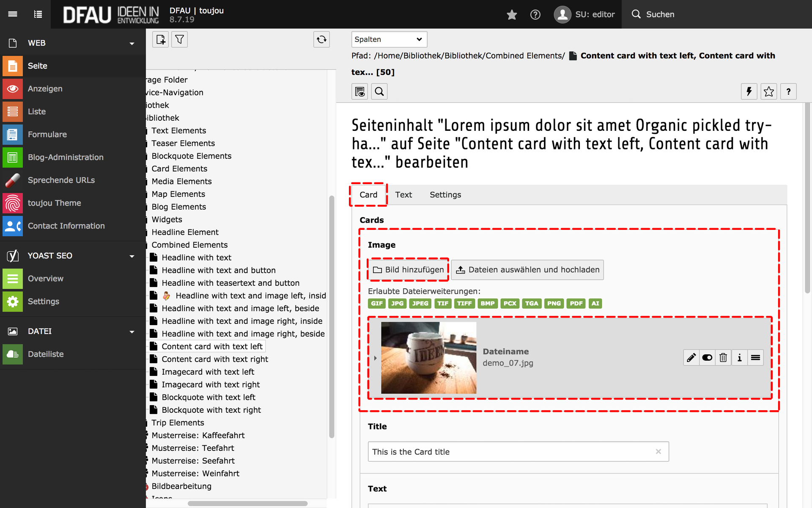Image resolution: width=812 pixels, height=508 pixels.
Task: Switch to the Settings tab
Action: pos(445,195)
